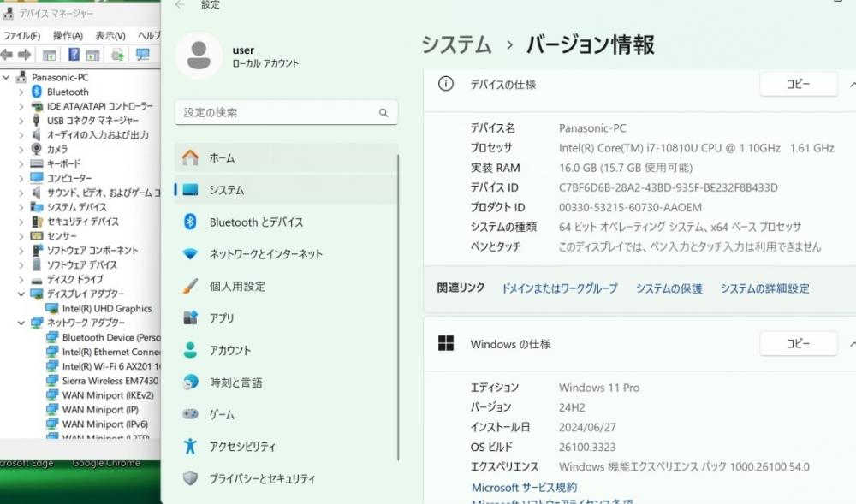Open アプリ settings

pos(286,318)
